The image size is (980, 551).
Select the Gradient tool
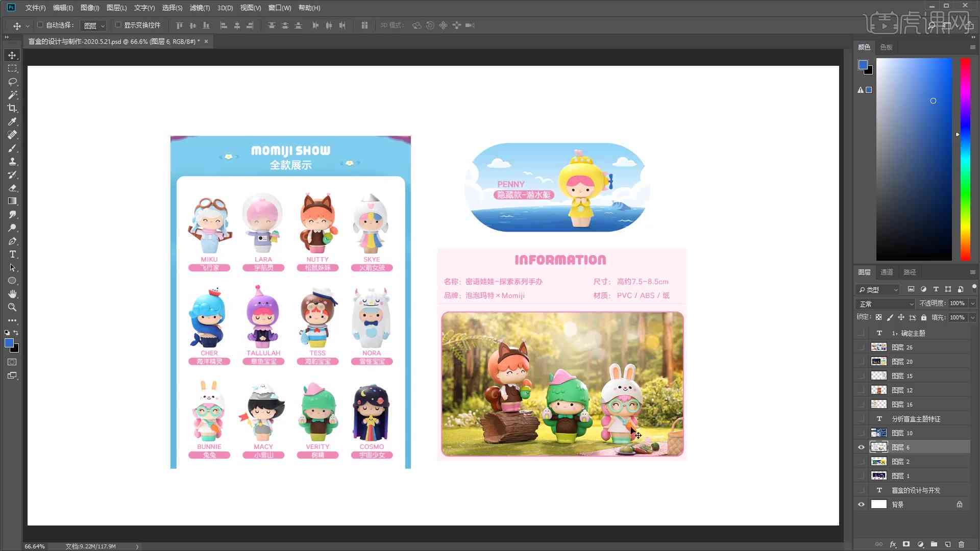tap(12, 201)
